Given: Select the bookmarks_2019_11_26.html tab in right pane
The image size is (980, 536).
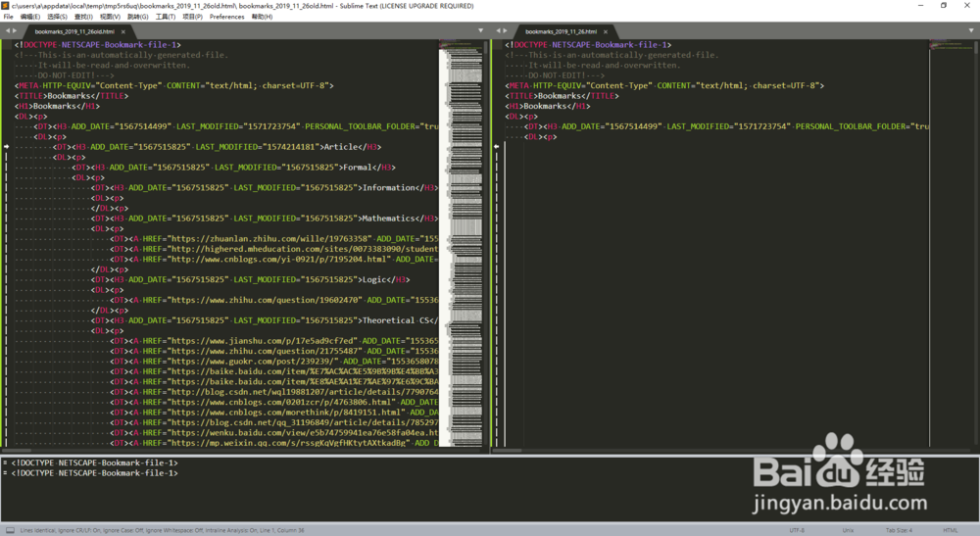Looking at the screenshot, I should tap(561, 31).
